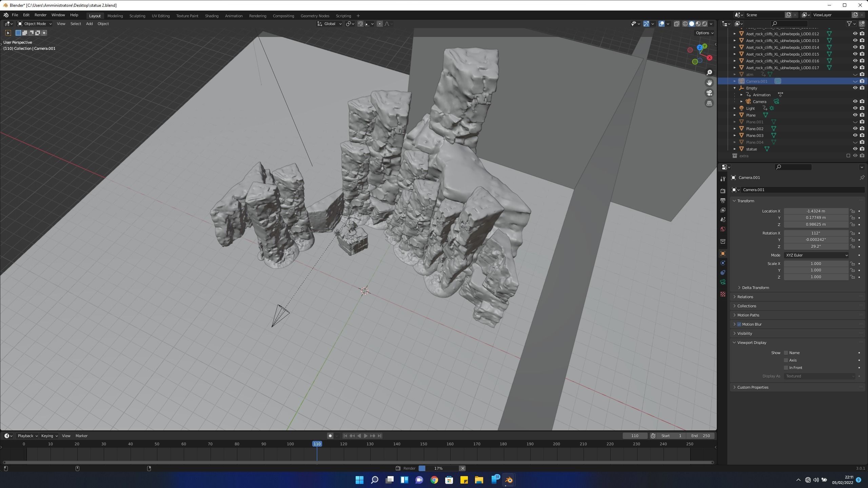Open the Object Mode dropdown

[35, 24]
